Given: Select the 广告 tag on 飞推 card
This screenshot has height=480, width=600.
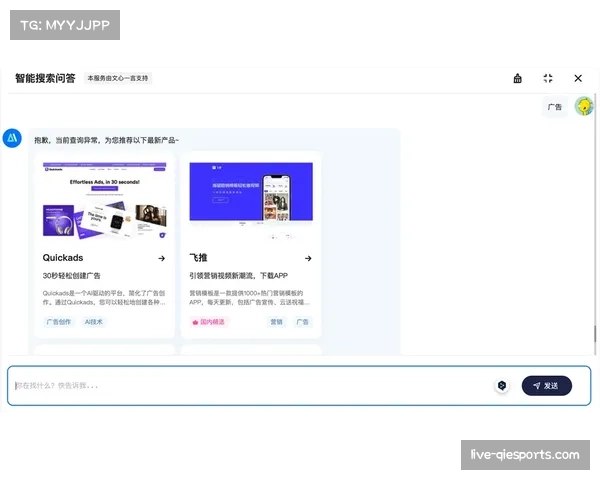Looking at the screenshot, I should coord(302,322).
